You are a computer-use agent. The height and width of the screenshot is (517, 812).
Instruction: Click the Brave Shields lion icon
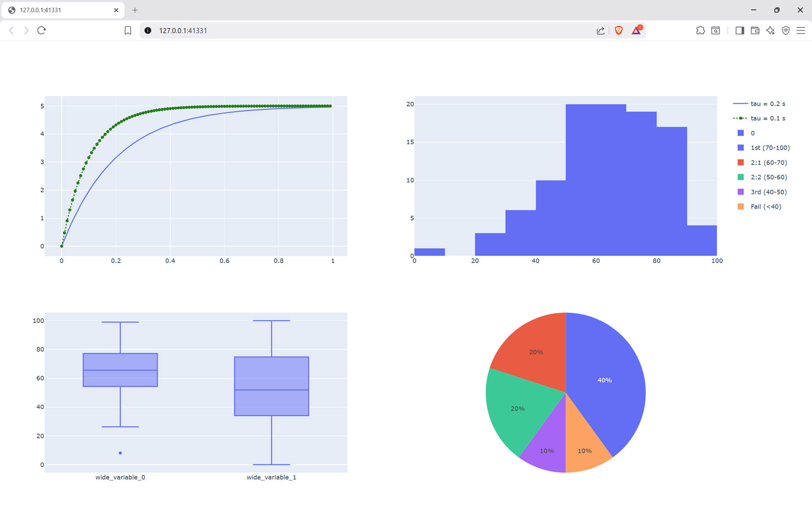[x=619, y=30]
